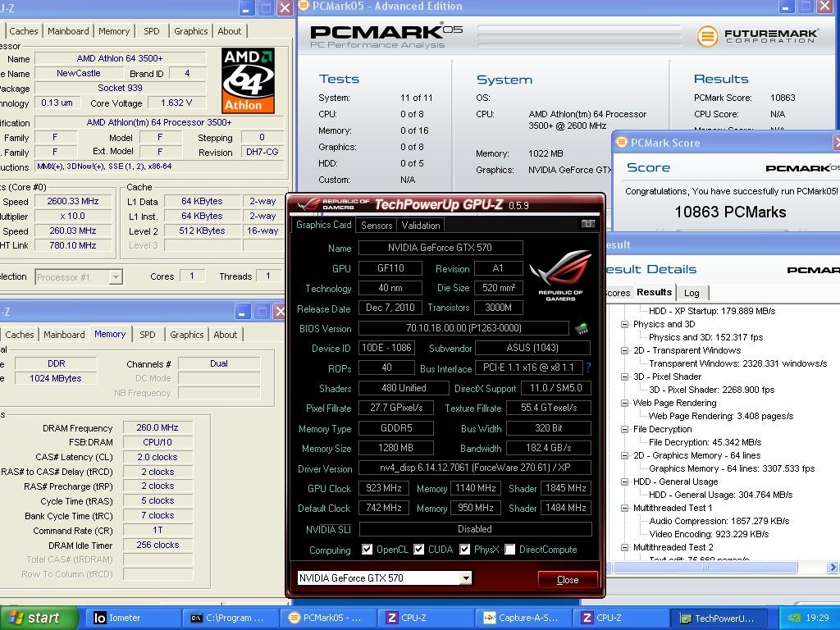The width and height of the screenshot is (840, 630).
Task: Switch to PCMark05 in the taskbar
Action: pyautogui.click(x=330, y=618)
